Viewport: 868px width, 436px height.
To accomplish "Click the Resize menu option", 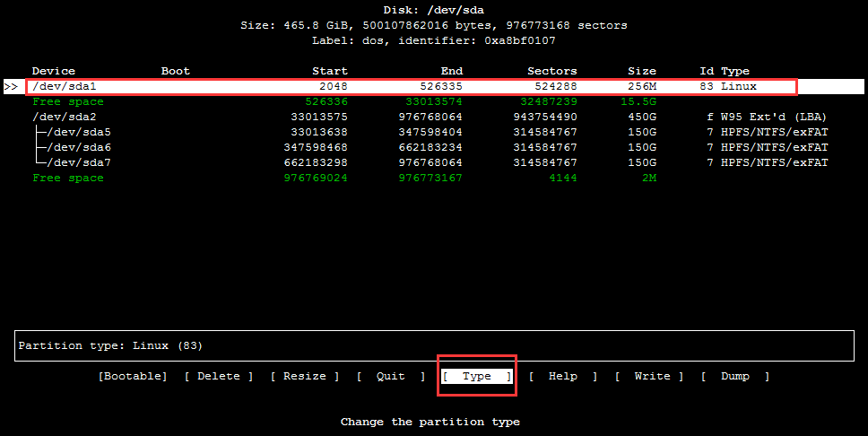I will click(305, 377).
